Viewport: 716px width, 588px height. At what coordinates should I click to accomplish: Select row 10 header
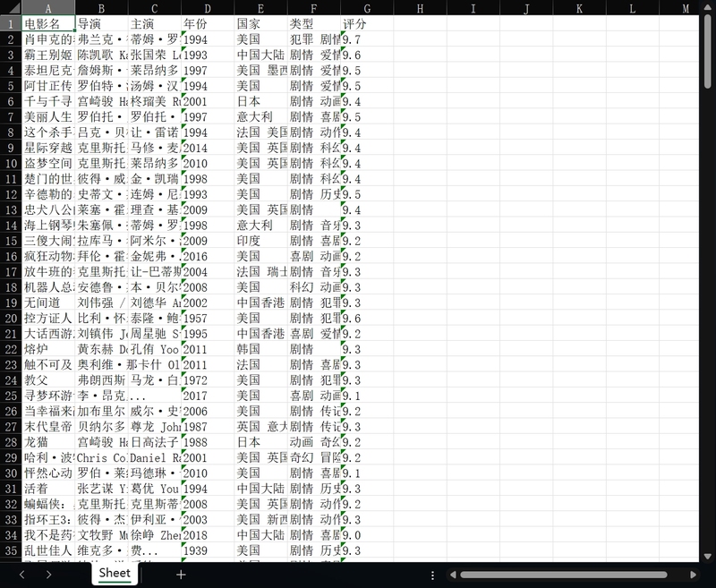[11, 163]
